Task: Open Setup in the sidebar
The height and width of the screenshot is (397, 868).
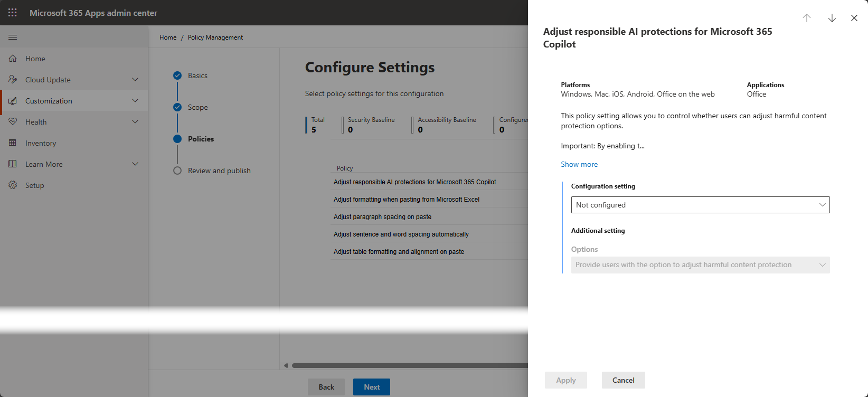Action: [74, 185]
